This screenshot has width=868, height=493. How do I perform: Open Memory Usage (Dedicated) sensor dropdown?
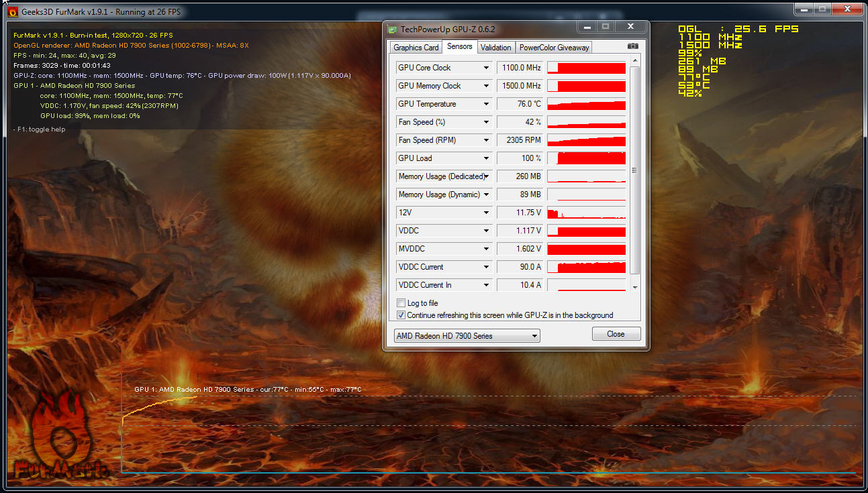pyautogui.click(x=486, y=176)
